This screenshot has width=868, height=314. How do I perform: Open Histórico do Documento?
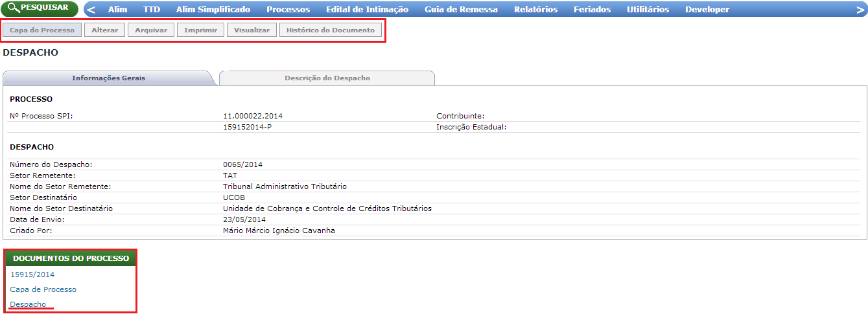point(331,30)
